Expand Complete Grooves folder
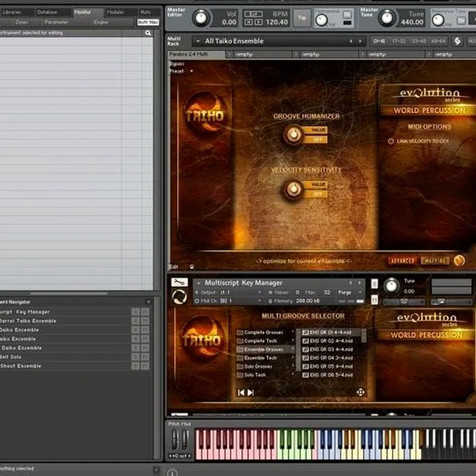This screenshot has width=476, height=476. [x=266, y=333]
